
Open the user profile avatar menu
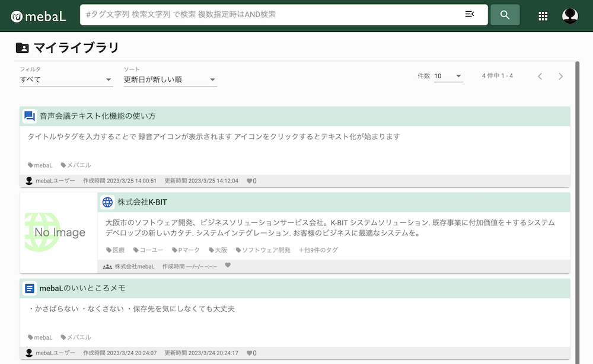(570, 16)
